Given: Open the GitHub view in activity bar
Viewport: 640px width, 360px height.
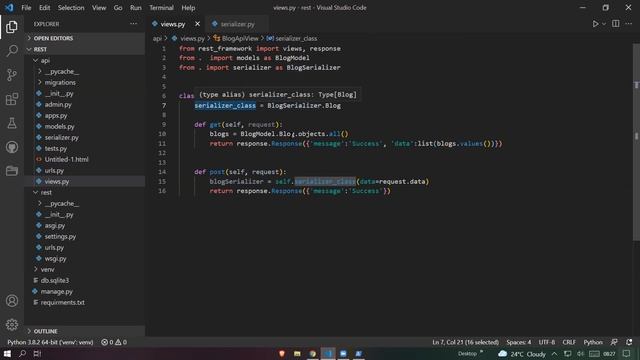Looking at the screenshot, I should 12,147.
